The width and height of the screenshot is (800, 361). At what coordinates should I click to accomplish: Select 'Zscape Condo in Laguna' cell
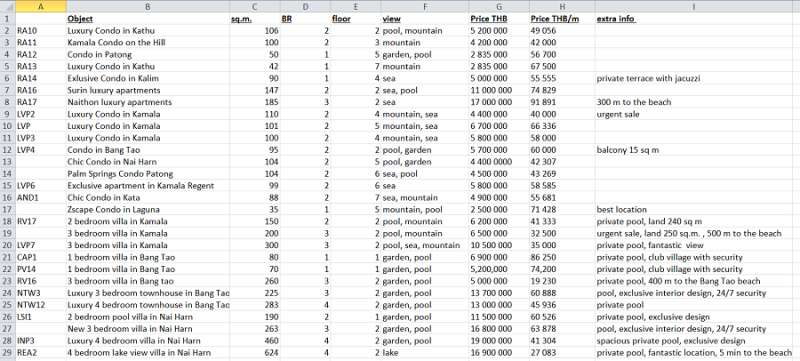coord(147,210)
